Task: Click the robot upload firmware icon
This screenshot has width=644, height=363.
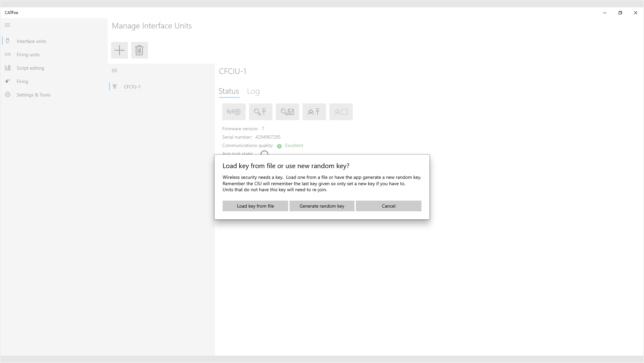Action: [314, 112]
